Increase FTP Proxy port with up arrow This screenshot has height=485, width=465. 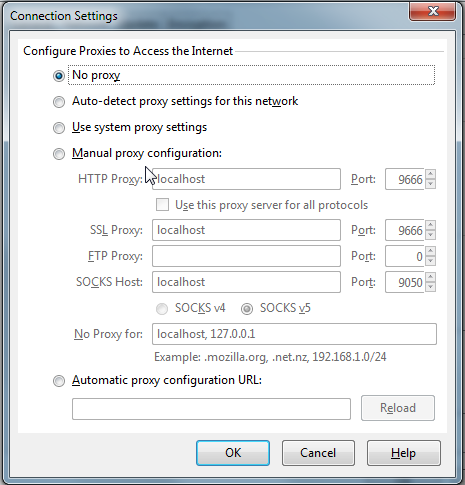click(x=430, y=251)
